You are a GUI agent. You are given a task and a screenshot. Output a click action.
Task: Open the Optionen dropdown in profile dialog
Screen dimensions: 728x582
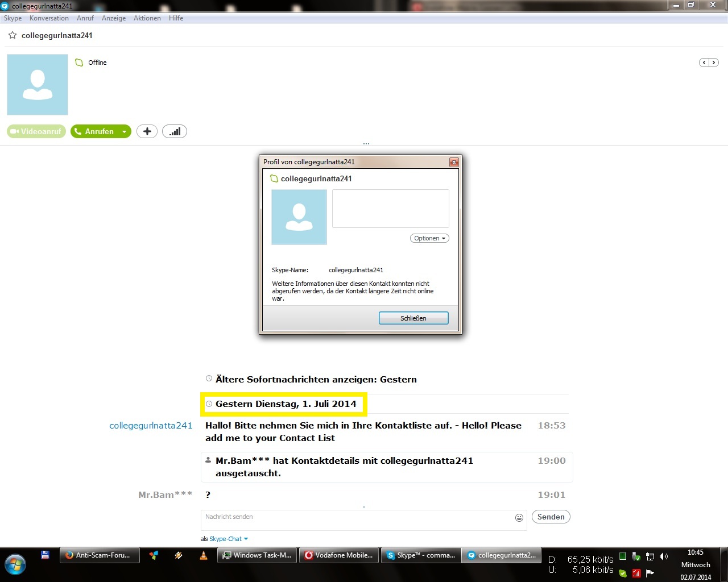(x=429, y=238)
